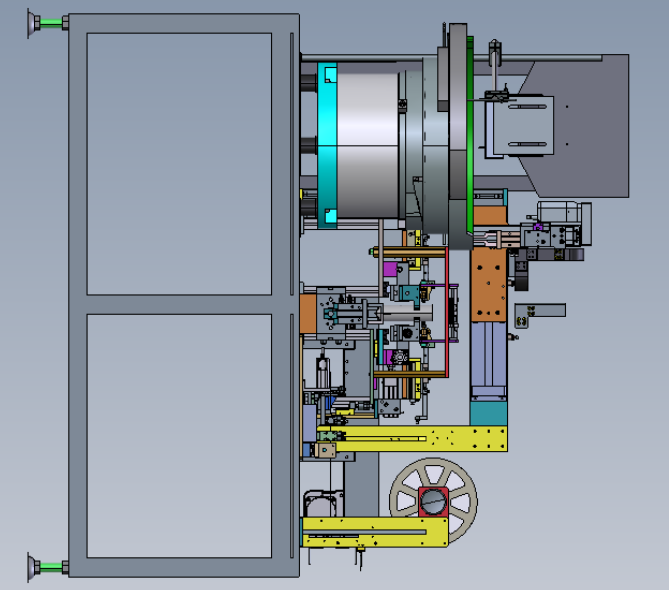Click the silver cylindrical drum body

[x=368, y=145]
